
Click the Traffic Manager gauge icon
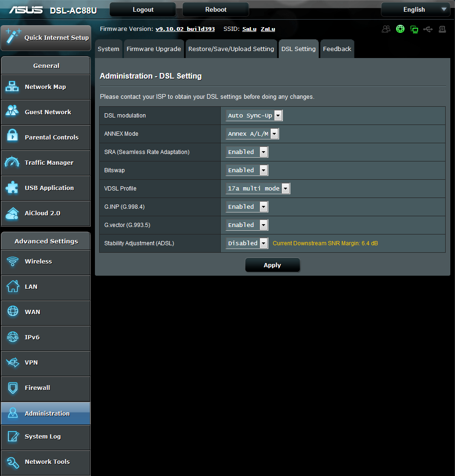12,162
